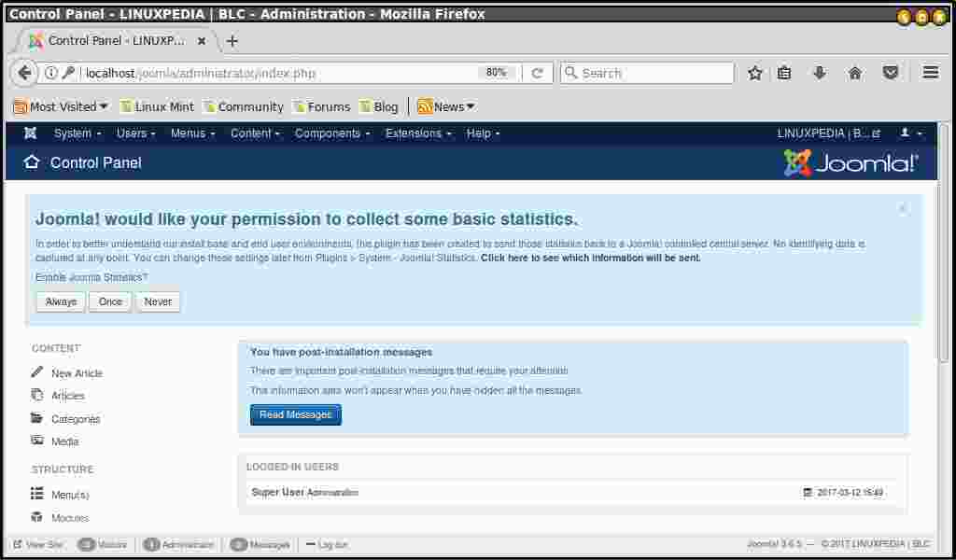Toggle the bookmark star for this page
Image resolution: width=956 pixels, height=560 pixels.
click(x=754, y=72)
